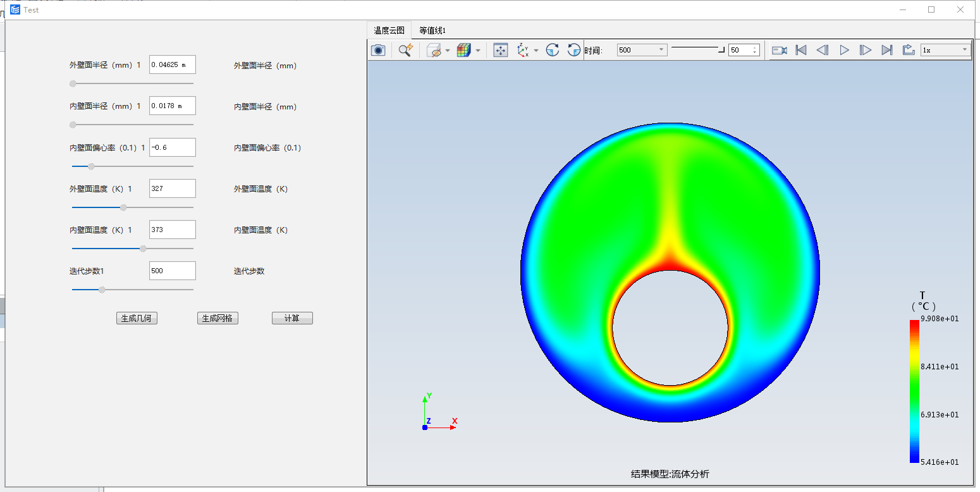
Task: Click the 生成网格 button
Action: (217, 318)
